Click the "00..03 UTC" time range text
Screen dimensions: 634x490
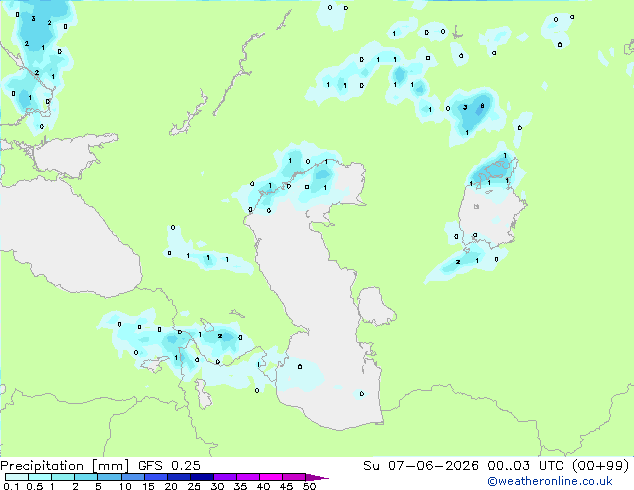pyautogui.click(x=525, y=466)
